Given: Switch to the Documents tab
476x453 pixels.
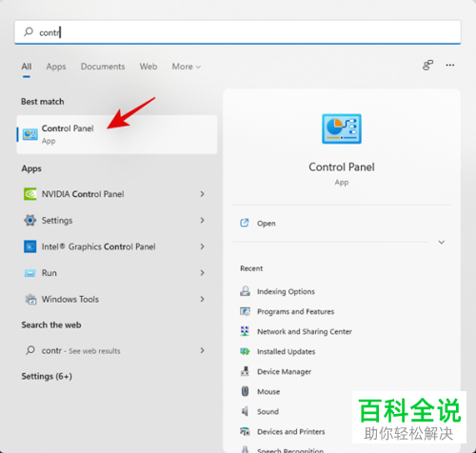Looking at the screenshot, I should [x=103, y=67].
